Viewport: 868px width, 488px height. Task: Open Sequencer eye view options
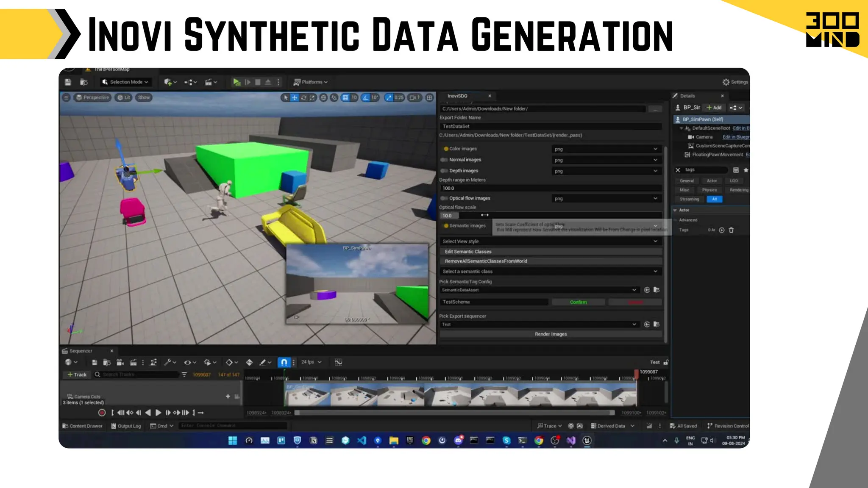pos(189,362)
